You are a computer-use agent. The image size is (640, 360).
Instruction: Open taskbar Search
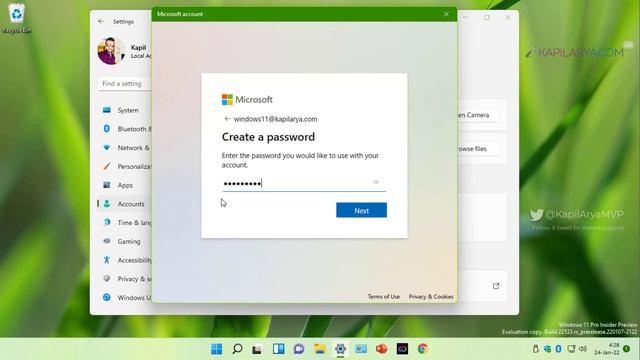click(x=237, y=349)
